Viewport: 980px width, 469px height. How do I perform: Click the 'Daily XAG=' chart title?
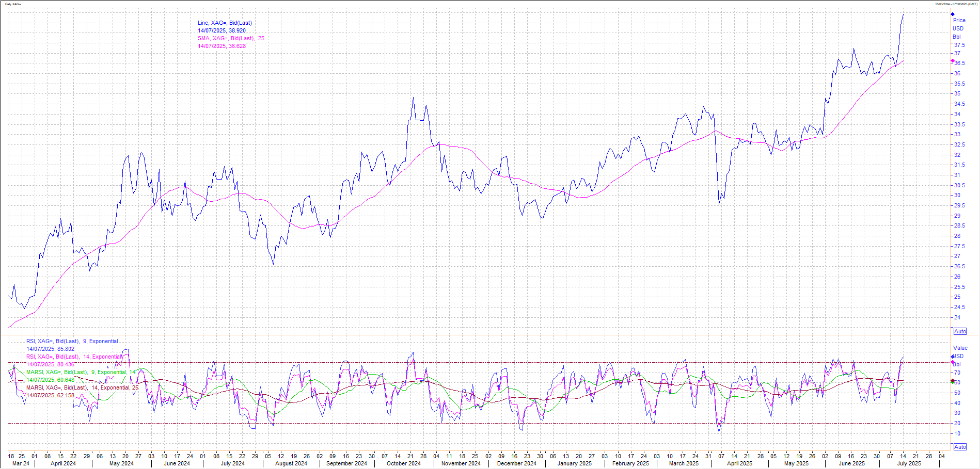[x=13, y=4]
